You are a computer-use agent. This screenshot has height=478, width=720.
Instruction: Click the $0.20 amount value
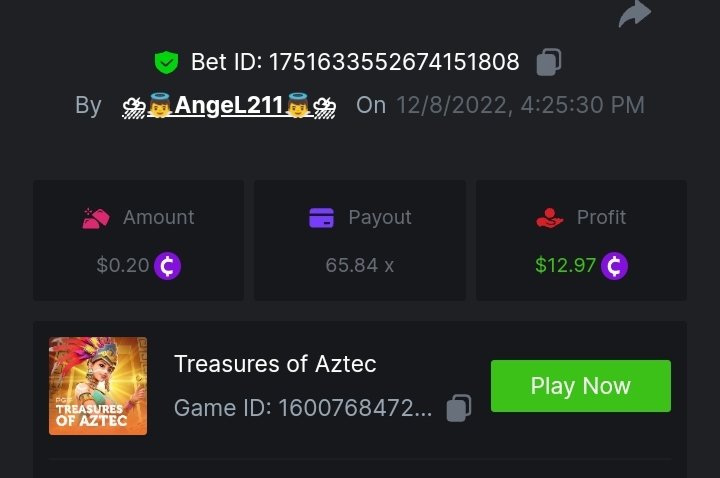[x=123, y=266]
